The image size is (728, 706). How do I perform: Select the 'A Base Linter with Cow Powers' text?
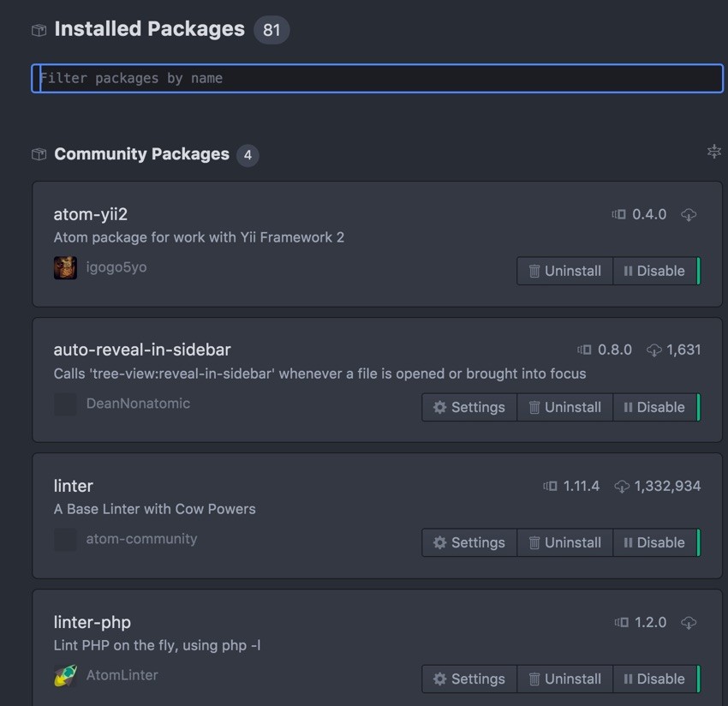[x=155, y=509]
